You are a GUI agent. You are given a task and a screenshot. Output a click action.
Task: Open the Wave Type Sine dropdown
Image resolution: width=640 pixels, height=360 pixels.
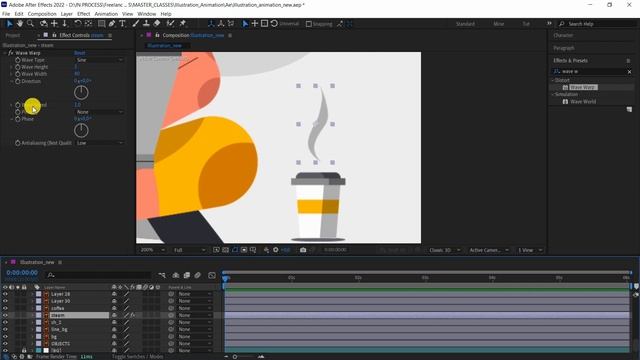100,60
